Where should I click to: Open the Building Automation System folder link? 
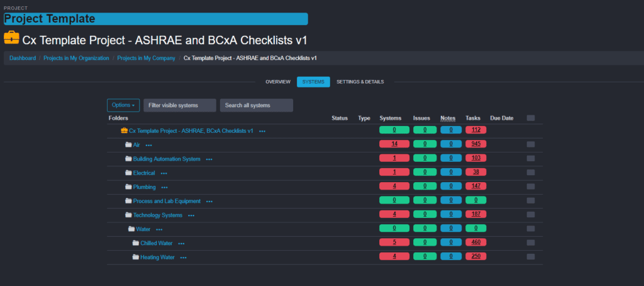pyautogui.click(x=167, y=159)
